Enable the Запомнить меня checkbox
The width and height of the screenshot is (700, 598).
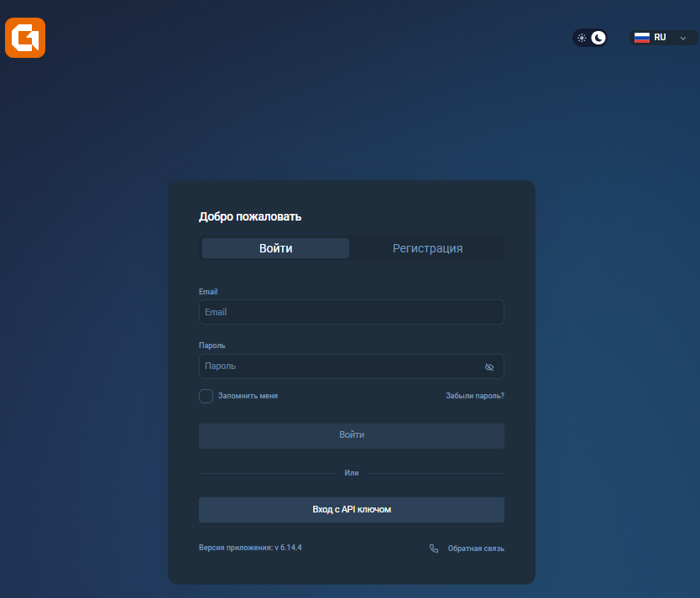pyautogui.click(x=206, y=396)
